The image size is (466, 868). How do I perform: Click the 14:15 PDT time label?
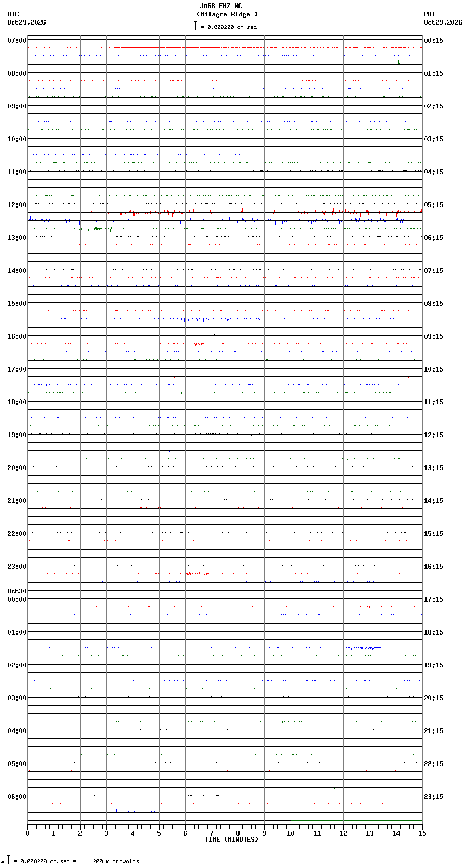434,501
